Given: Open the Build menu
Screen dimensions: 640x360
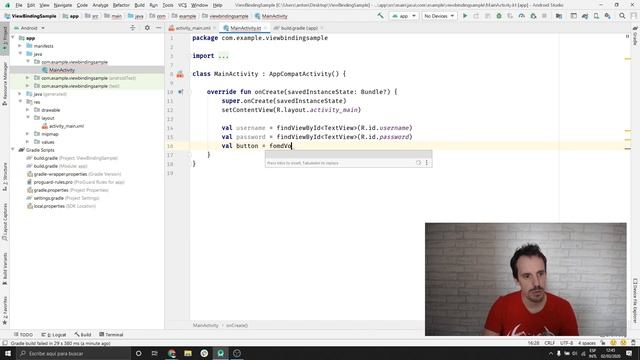Looking at the screenshot, I should pyautogui.click(x=140, y=5).
